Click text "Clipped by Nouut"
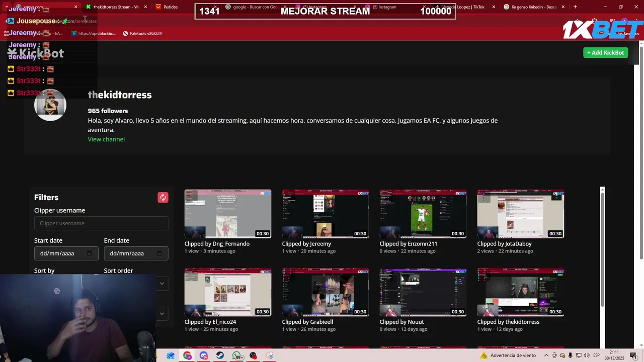The height and width of the screenshot is (362, 644). pyautogui.click(x=402, y=322)
